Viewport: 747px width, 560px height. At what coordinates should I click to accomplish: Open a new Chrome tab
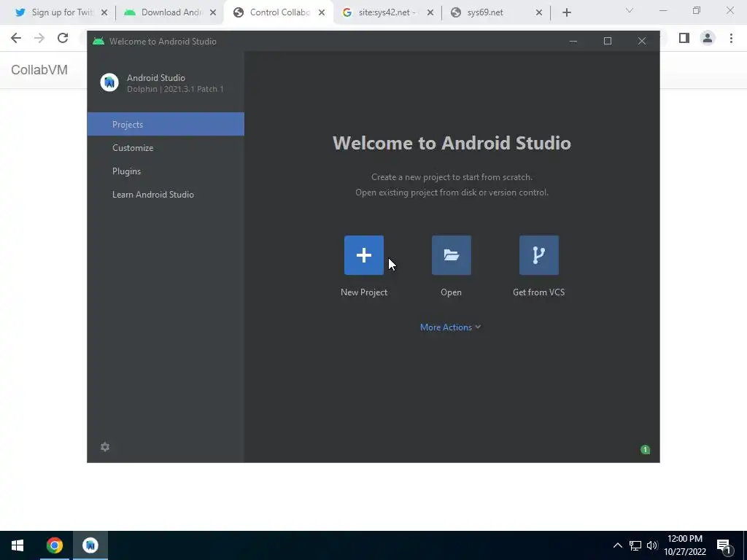pos(566,12)
